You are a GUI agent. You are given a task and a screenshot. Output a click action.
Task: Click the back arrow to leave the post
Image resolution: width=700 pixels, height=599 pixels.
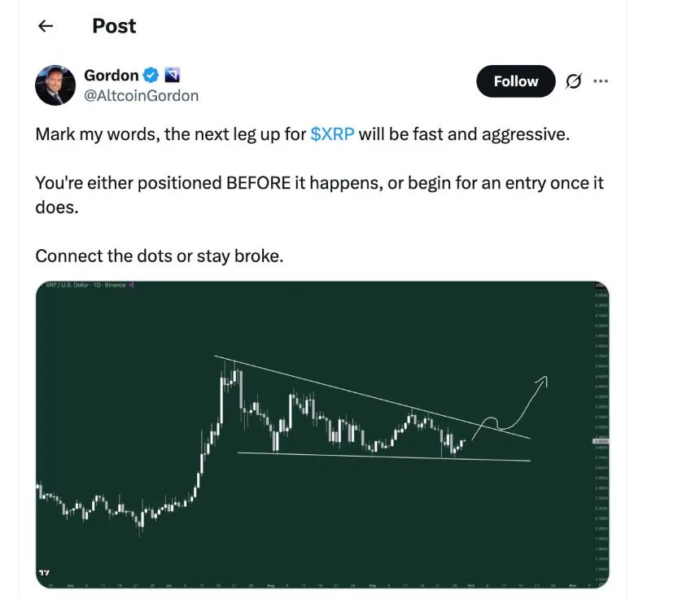tap(46, 26)
